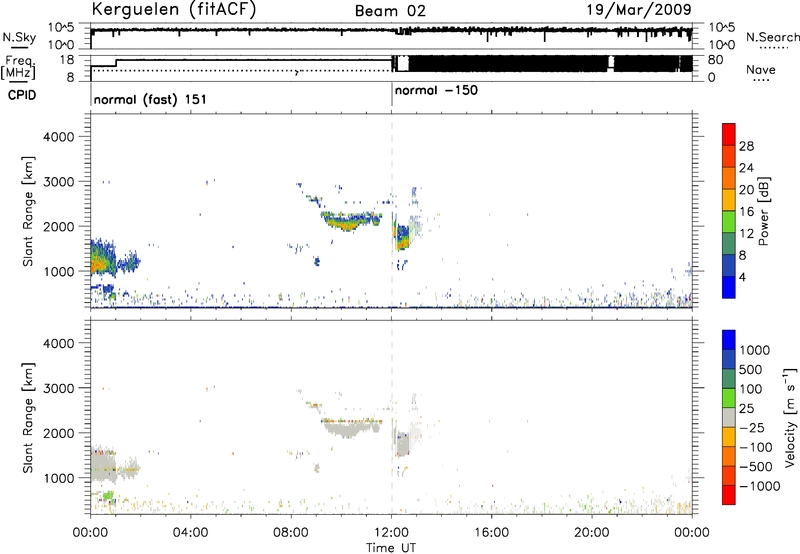
Task: Click the 'CPID' row label
Action: click(22, 95)
